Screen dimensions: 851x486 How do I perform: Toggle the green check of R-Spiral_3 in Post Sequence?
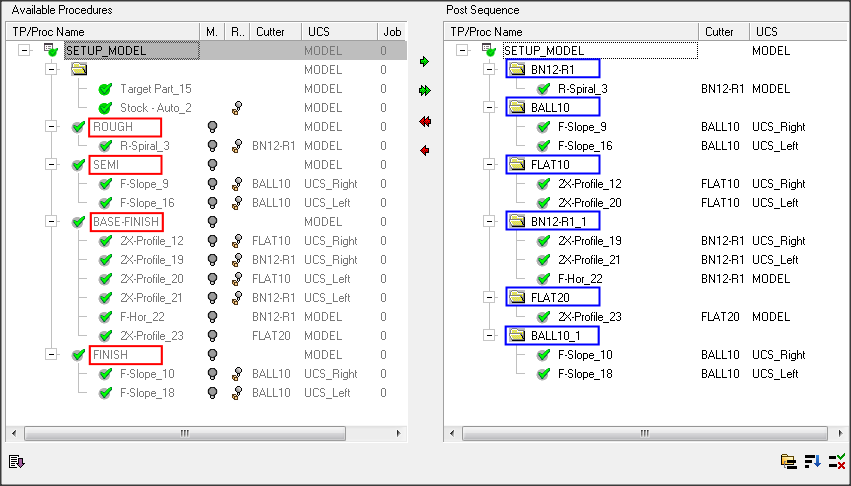click(x=543, y=89)
